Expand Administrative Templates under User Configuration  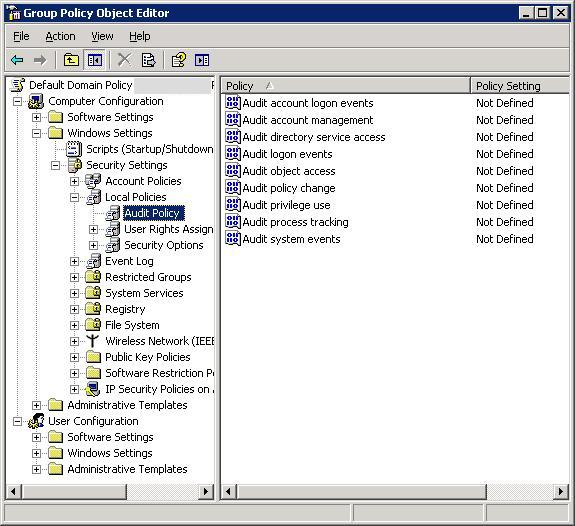(36, 469)
